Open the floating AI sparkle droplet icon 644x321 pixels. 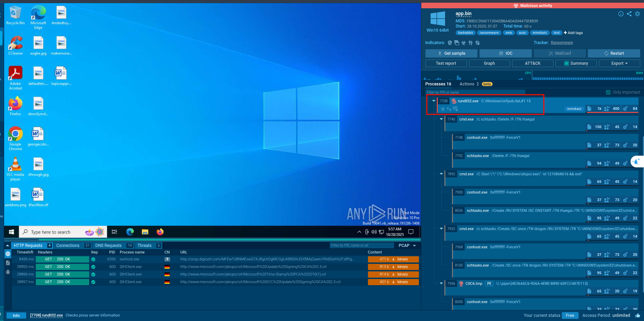[x=637, y=161]
